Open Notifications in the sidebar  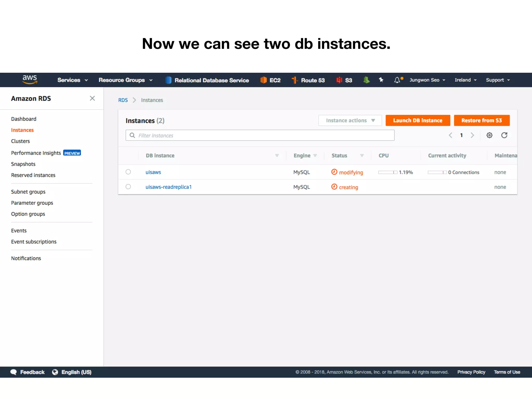pyautogui.click(x=26, y=258)
